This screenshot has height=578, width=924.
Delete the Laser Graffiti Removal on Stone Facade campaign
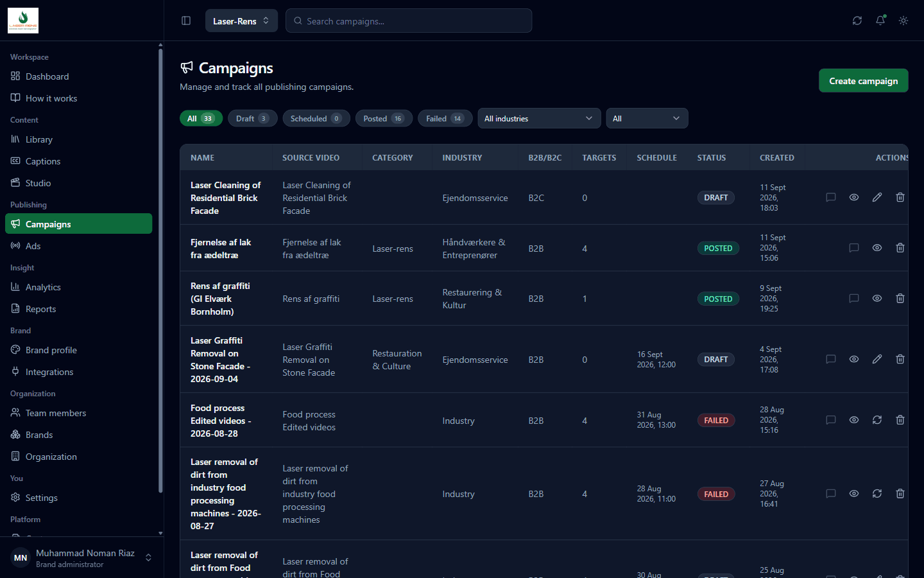click(x=900, y=359)
